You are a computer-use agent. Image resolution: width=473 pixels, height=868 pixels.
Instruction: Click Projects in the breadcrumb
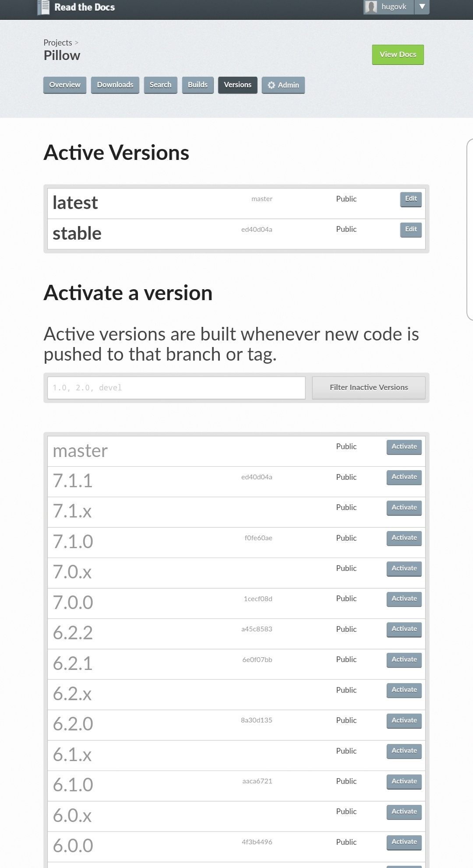point(57,43)
